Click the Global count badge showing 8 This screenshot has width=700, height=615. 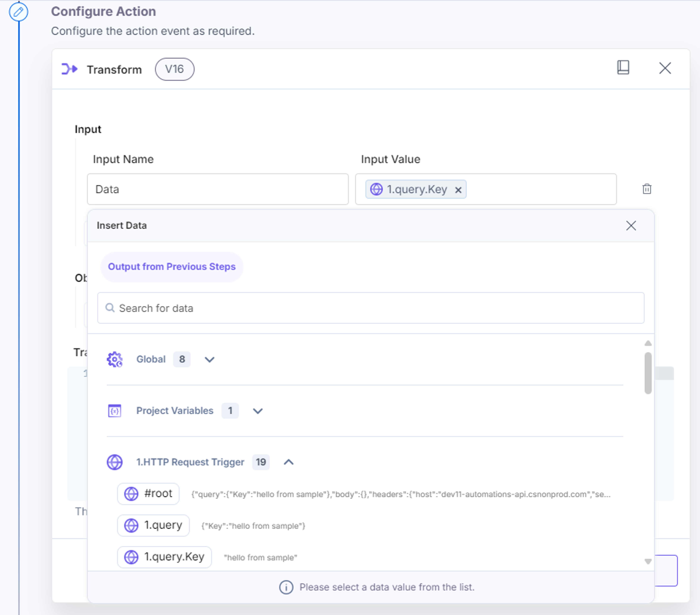pyautogui.click(x=182, y=359)
